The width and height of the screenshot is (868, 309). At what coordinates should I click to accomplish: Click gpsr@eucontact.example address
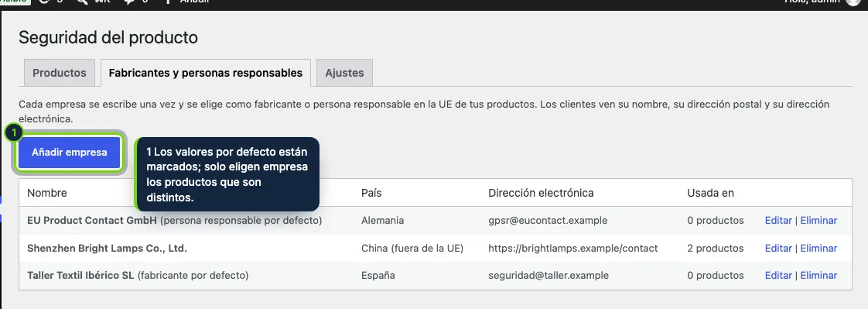(x=548, y=221)
